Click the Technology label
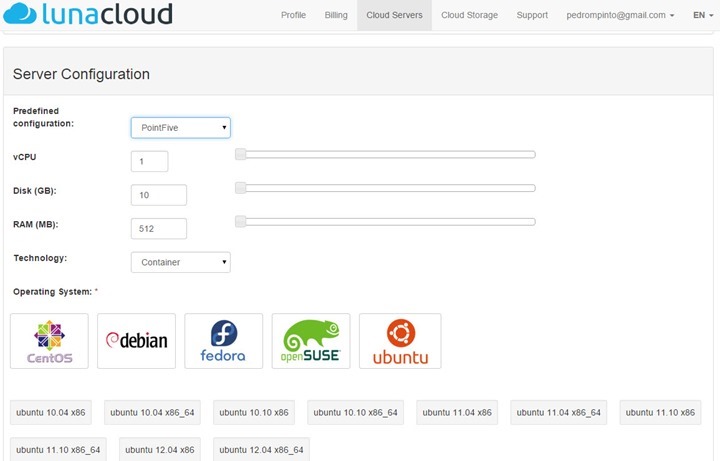This screenshot has width=720, height=461. point(40,258)
